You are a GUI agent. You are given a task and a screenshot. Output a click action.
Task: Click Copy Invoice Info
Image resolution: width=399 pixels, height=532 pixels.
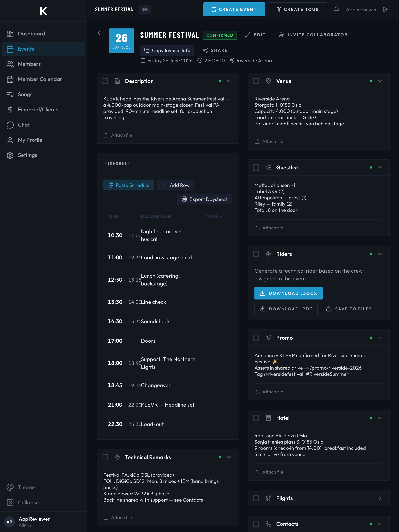tap(167, 50)
